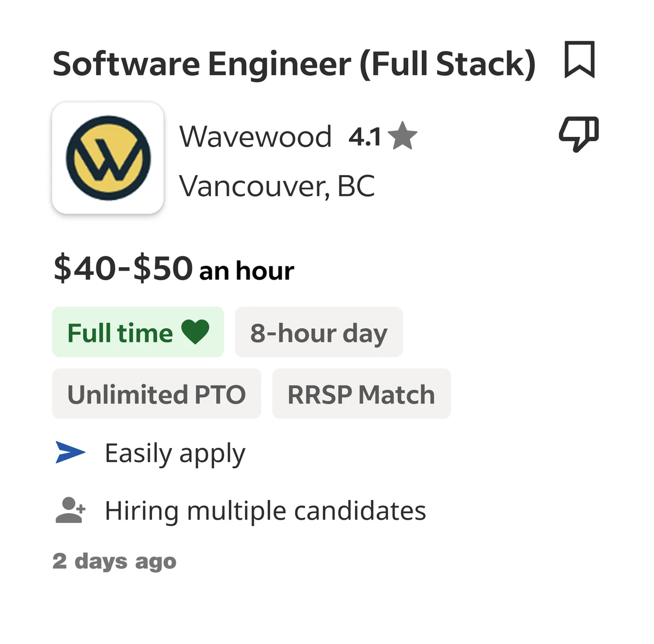The height and width of the screenshot is (644, 654).
Task: Save job with the bookmark icon
Action: pyautogui.click(x=579, y=59)
